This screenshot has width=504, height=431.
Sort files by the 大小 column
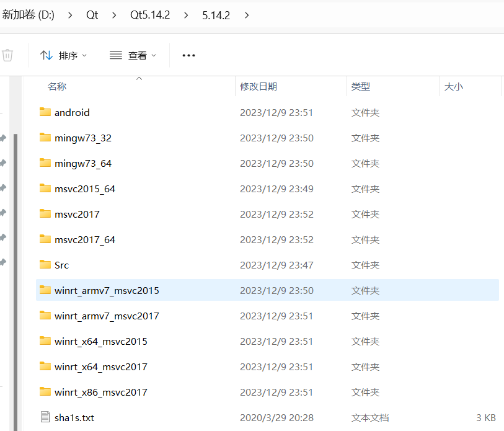click(x=454, y=86)
